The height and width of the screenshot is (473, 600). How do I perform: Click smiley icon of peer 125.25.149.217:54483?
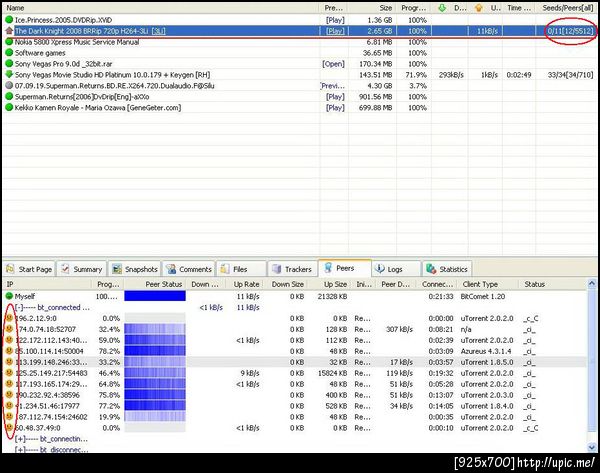point(9,372)
